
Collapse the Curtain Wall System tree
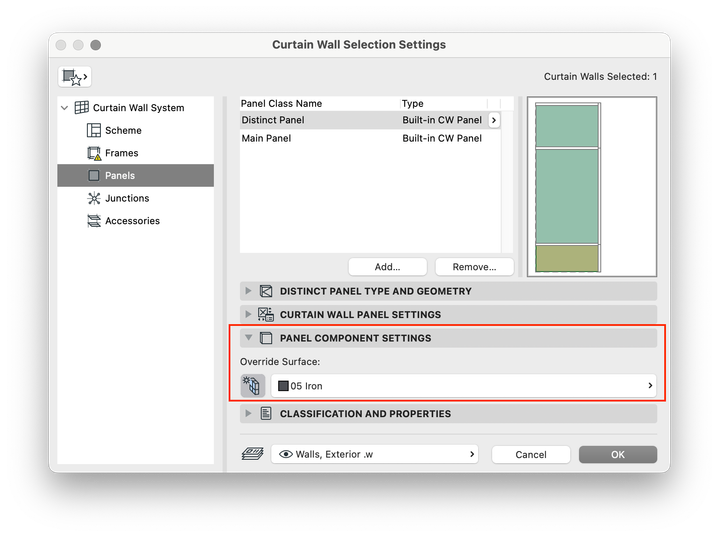[65, 108]
